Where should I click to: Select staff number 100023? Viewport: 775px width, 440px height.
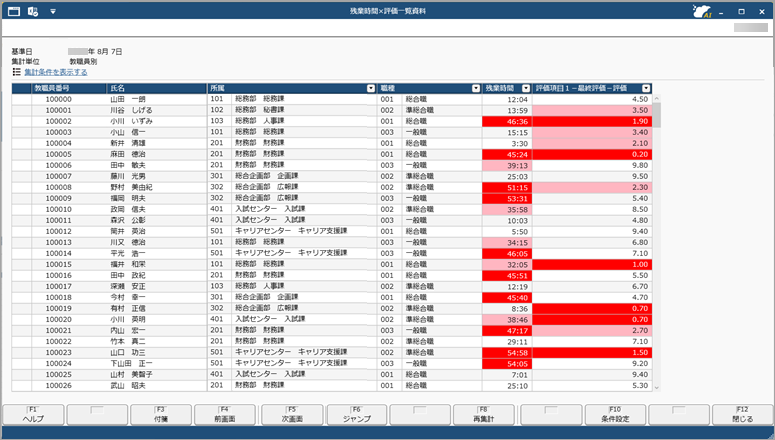coord(59,352)
